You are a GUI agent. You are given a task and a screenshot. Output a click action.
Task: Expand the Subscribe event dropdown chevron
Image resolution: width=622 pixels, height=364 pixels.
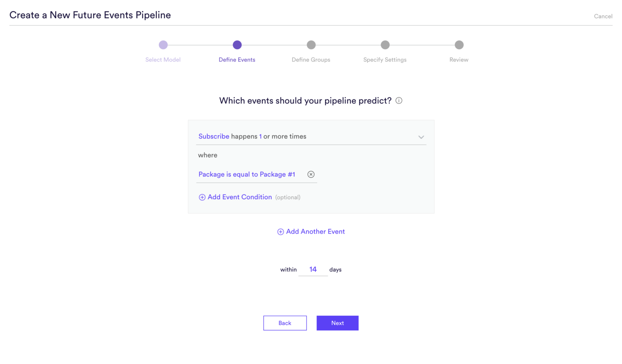(x=421, y=137)
